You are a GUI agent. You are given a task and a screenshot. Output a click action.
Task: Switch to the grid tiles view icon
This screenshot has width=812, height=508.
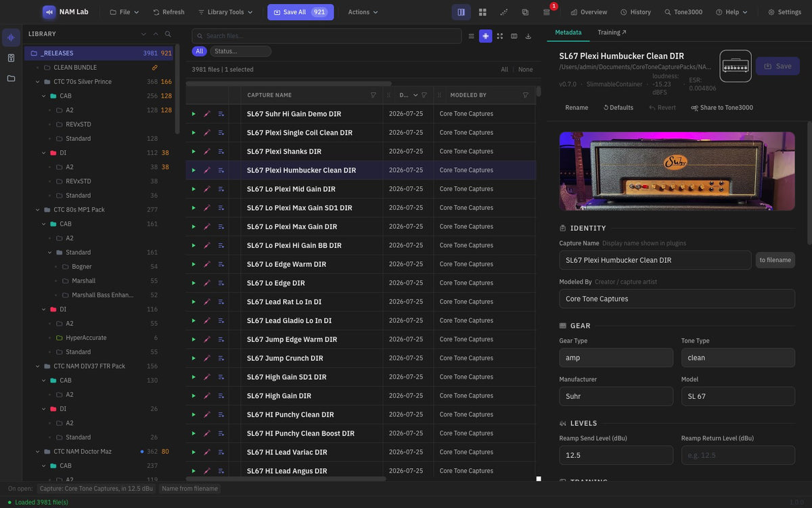coord(482,12)
